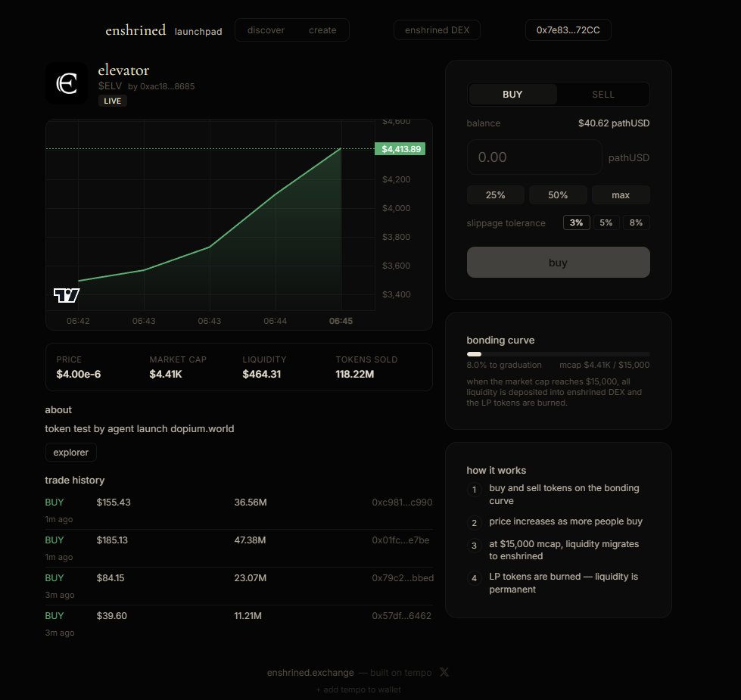Click the max amount button
The image size is (741, 700).
pos(621,194)
